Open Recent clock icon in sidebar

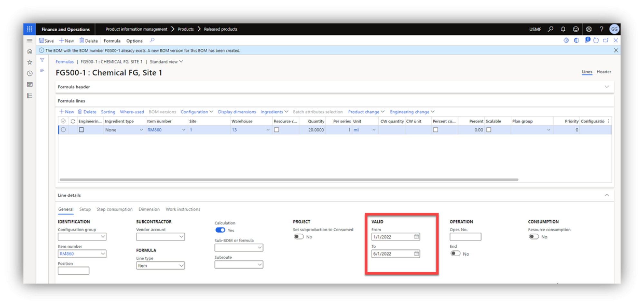[30, 73]
